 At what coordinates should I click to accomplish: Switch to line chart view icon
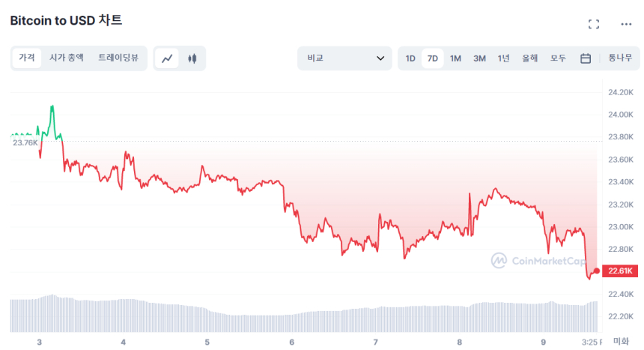[x=168, y=58]
